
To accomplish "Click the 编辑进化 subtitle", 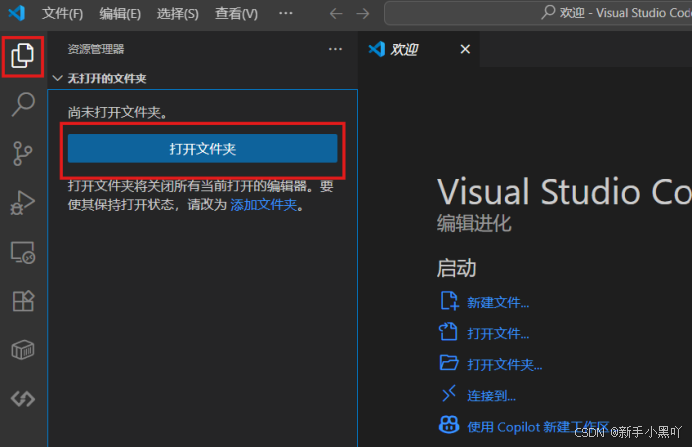I will (474, 223).
